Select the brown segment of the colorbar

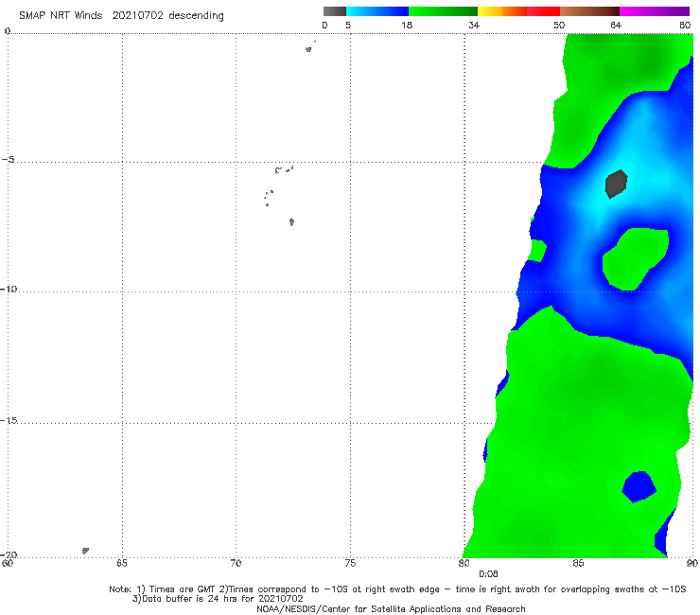point(589,11)
